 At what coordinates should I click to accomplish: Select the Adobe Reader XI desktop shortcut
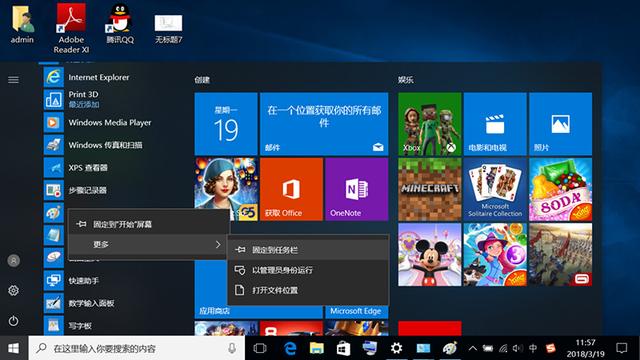tap(71, 29)
